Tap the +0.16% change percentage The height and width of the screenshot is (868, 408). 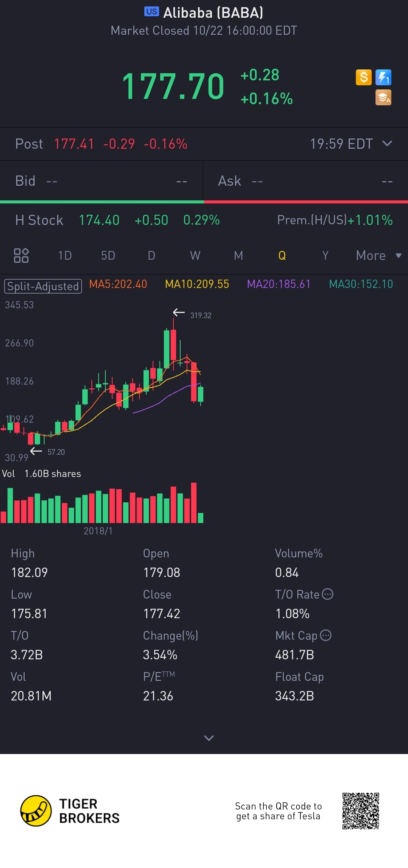click(x=267, y=99)
